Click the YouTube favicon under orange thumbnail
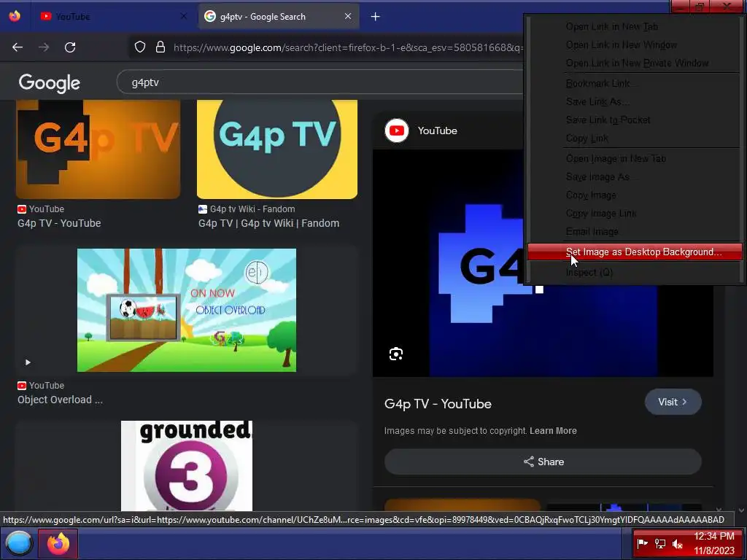 pos(21,209)
